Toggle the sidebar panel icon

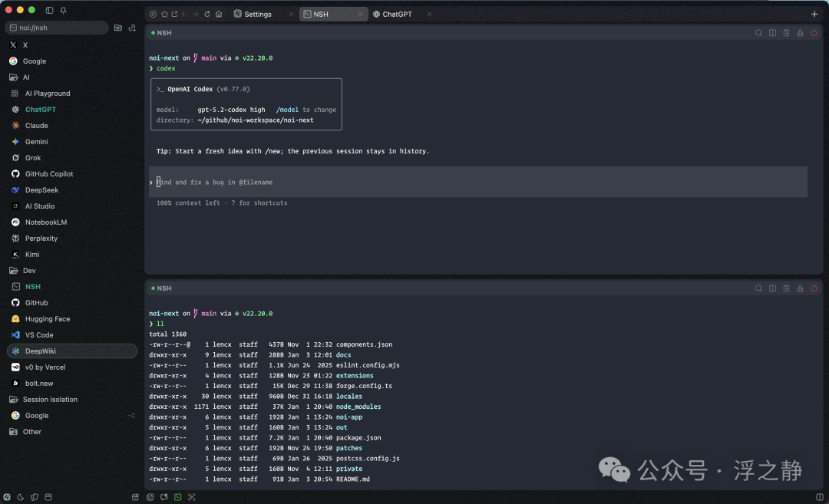pyautogui.click(x=49, y=10)
